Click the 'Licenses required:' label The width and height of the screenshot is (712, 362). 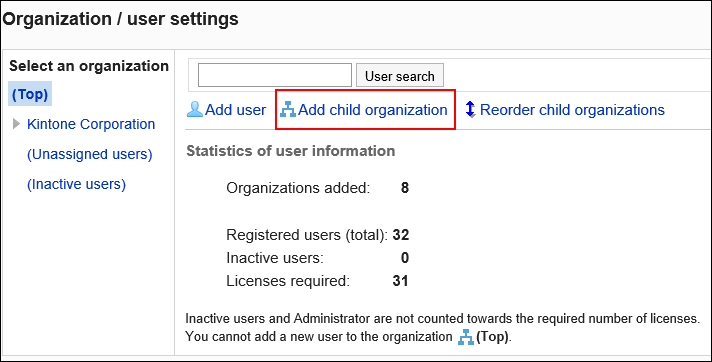288,281
